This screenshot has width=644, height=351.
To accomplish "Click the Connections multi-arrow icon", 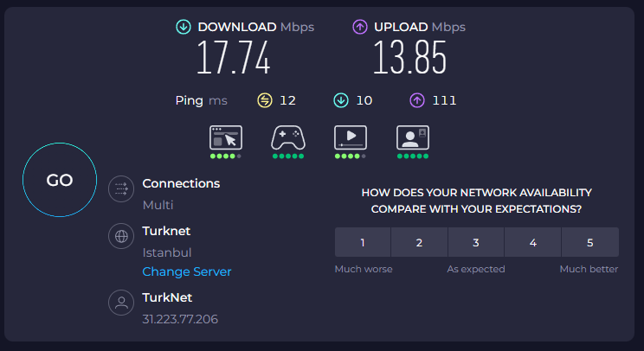I will pyautogui.click(x=121, y=188).
